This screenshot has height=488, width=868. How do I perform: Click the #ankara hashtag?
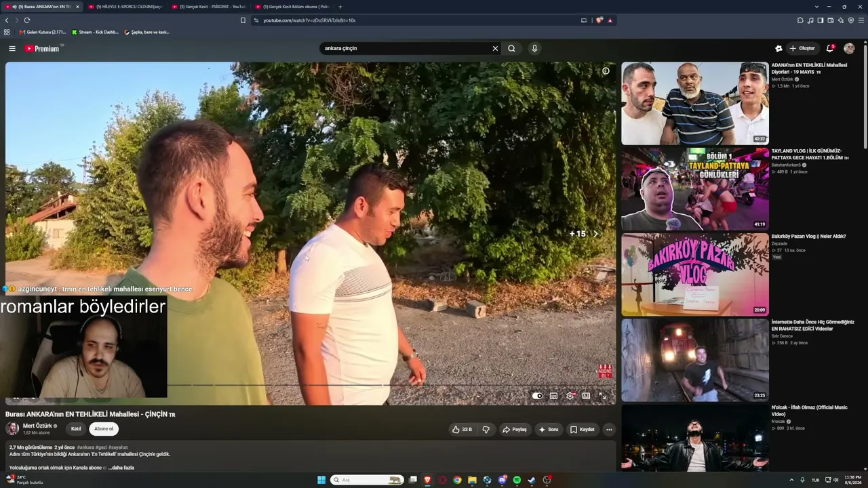pos(85,447)
